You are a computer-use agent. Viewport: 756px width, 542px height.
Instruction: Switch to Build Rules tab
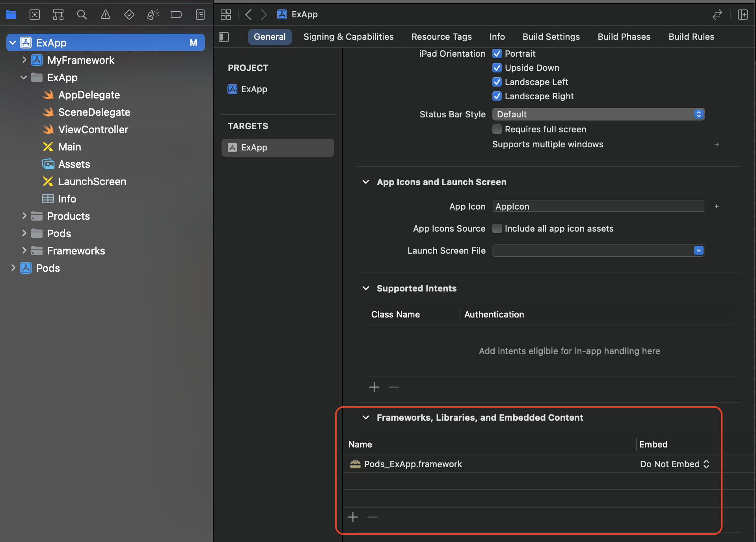coord(691,37)
